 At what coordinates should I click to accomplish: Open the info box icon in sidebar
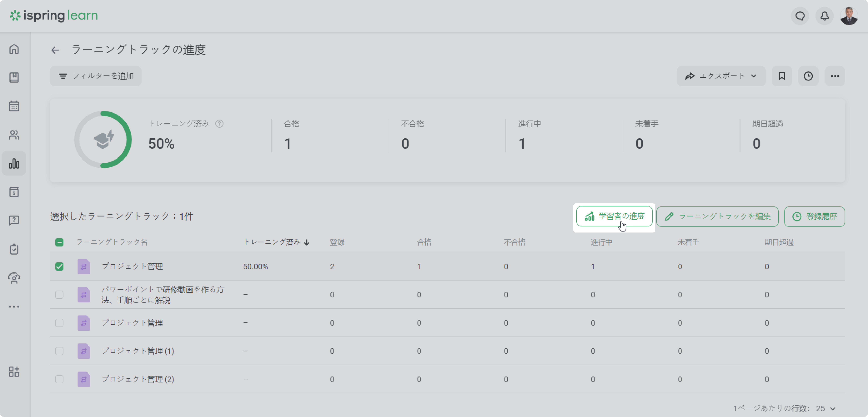[14, 192]
